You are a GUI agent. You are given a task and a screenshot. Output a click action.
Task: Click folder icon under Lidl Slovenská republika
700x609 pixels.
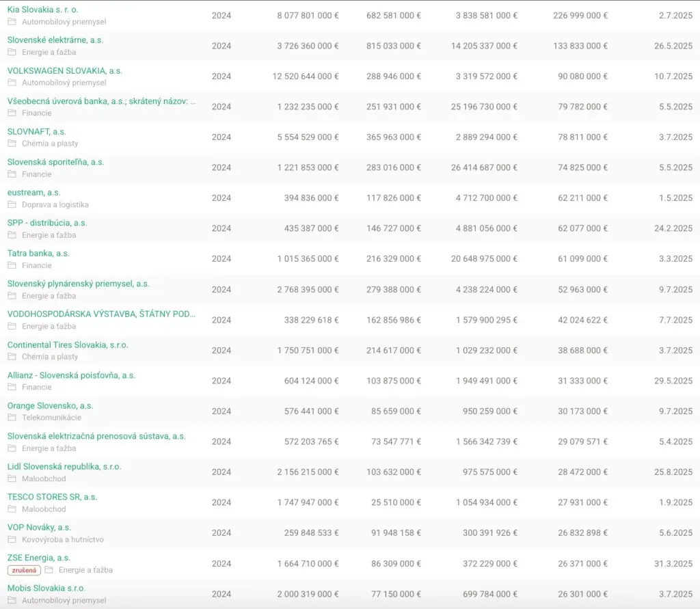point(12,478)
